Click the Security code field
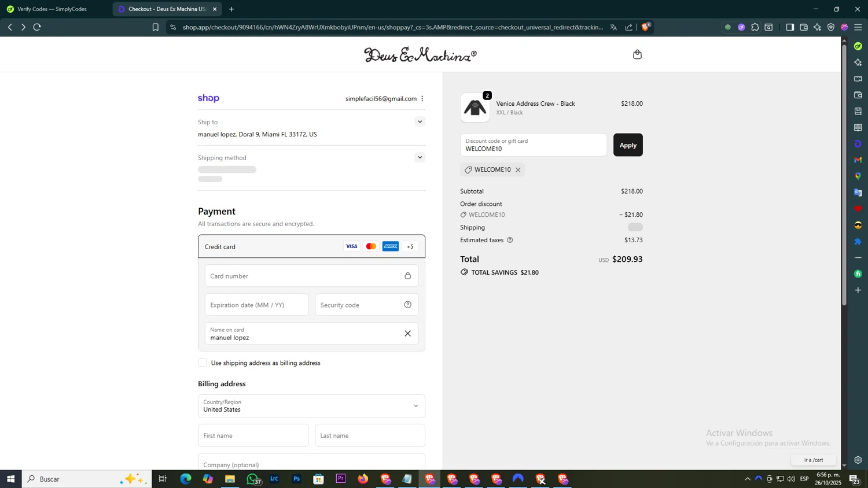 point(366,305)
